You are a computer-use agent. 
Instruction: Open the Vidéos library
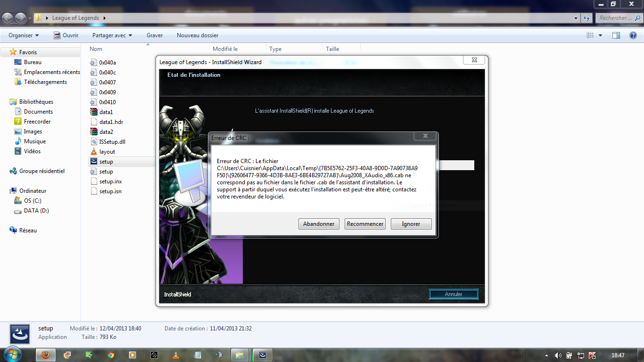pos(32,151)
